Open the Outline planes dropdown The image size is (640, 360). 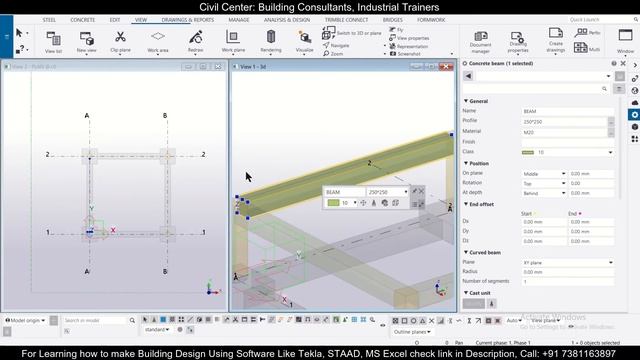pos(412,332)
